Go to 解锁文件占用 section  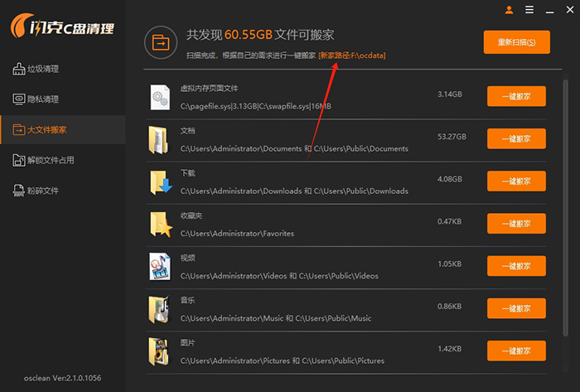[63, 160]
